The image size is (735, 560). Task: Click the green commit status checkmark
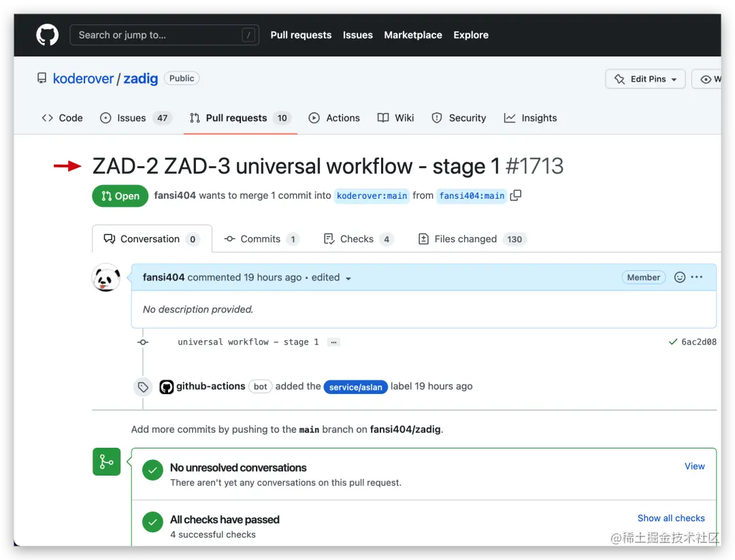point(672,342)
